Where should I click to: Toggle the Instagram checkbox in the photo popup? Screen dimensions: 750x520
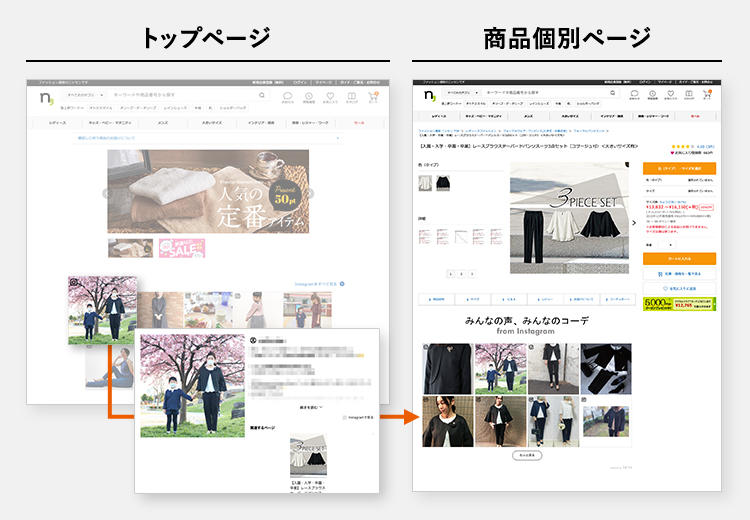[345, 417]
